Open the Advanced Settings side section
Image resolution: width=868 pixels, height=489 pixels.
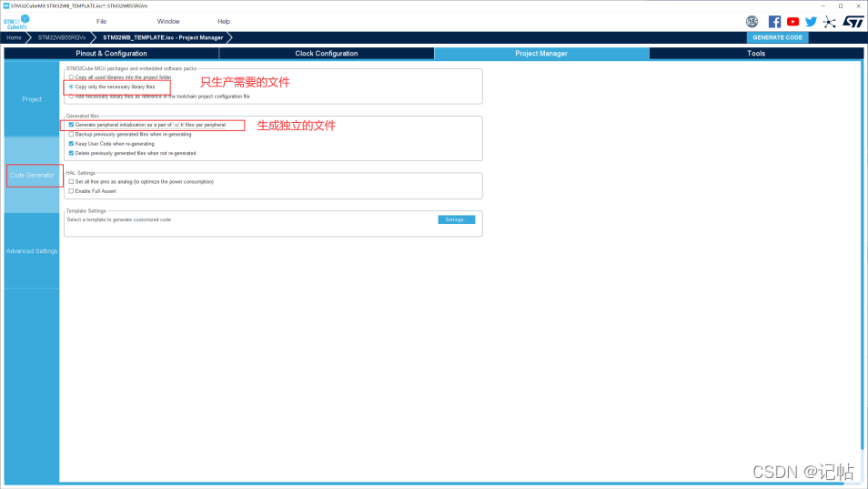[x=32, y=251]
